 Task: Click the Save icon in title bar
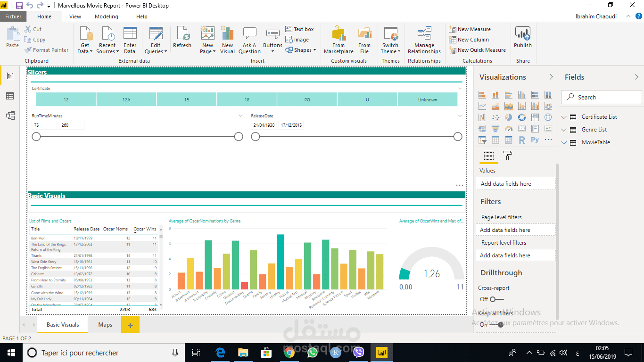19,6
